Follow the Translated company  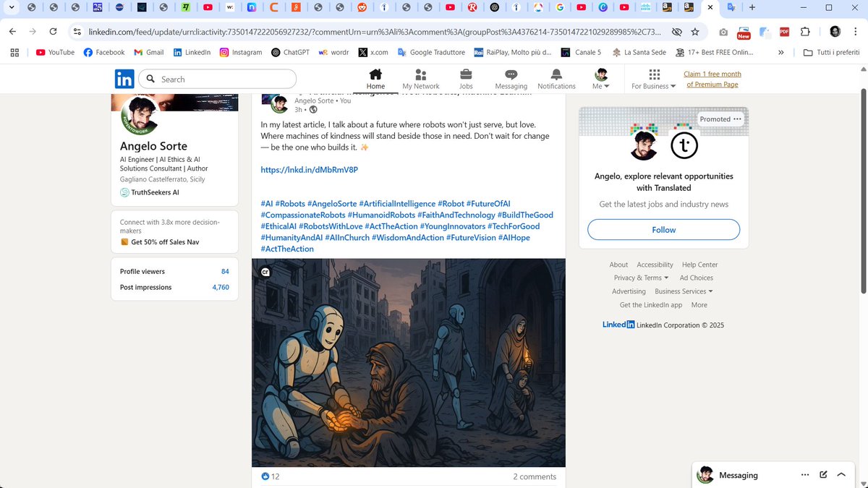(x=663, y=229)
